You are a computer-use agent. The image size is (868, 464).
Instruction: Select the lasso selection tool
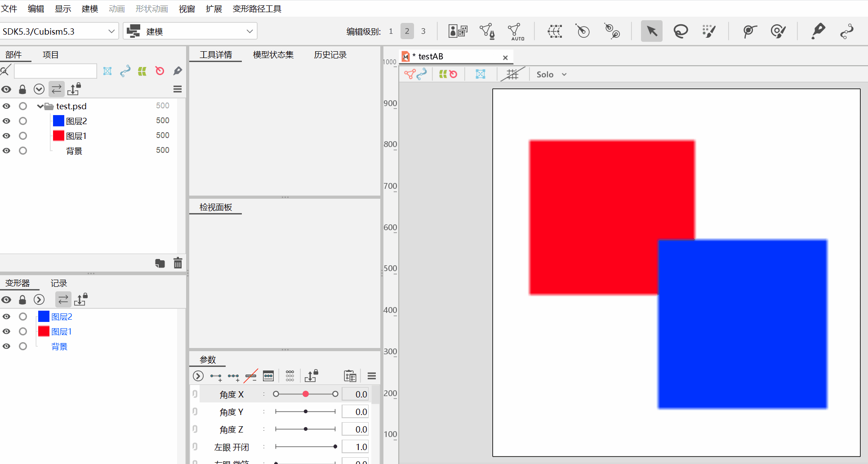[x=680, y=31]
